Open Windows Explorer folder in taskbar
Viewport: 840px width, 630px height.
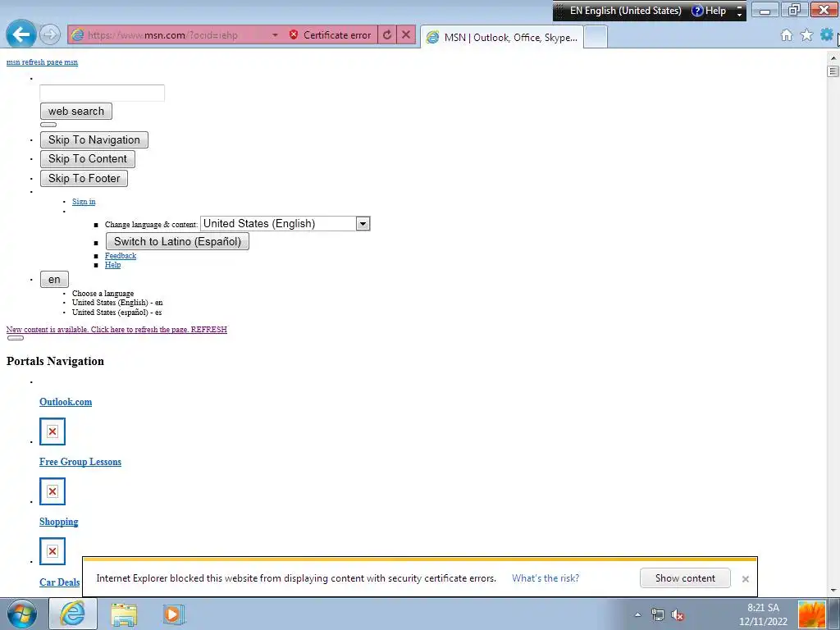124,614
